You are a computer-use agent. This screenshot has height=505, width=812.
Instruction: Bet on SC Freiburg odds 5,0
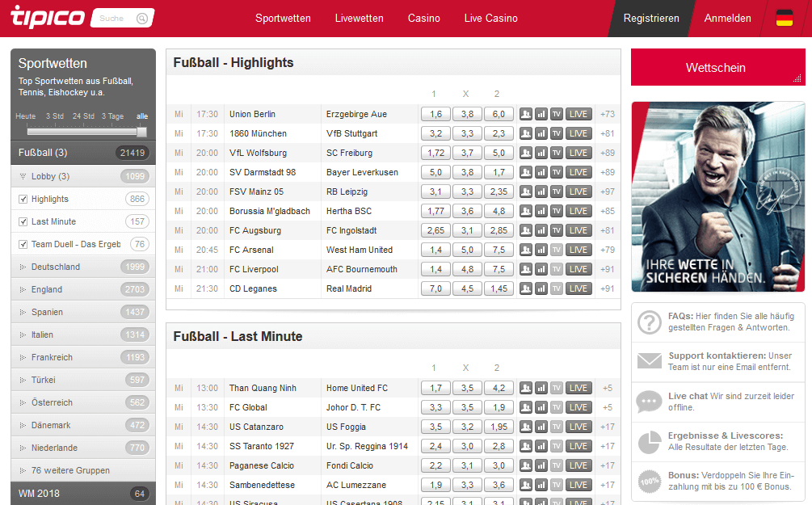(499, 153)
